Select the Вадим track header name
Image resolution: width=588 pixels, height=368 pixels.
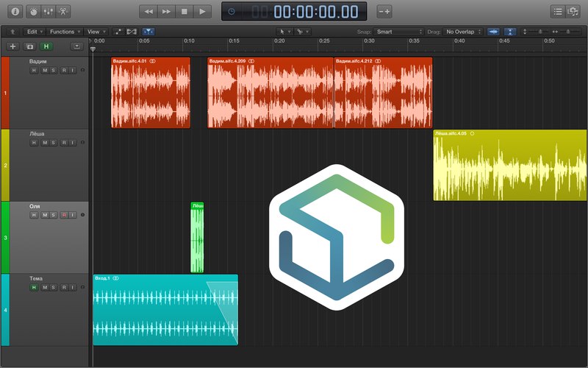coord(38,61)
